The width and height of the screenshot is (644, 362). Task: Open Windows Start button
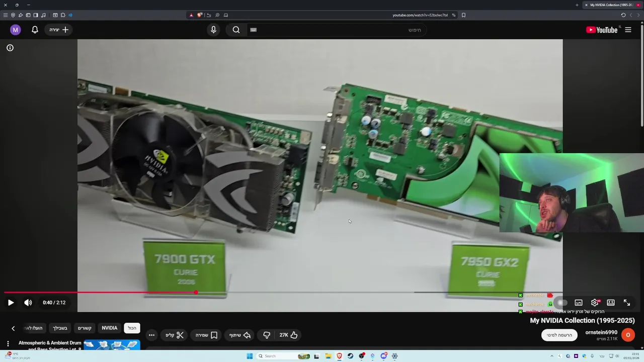(249, 356)
